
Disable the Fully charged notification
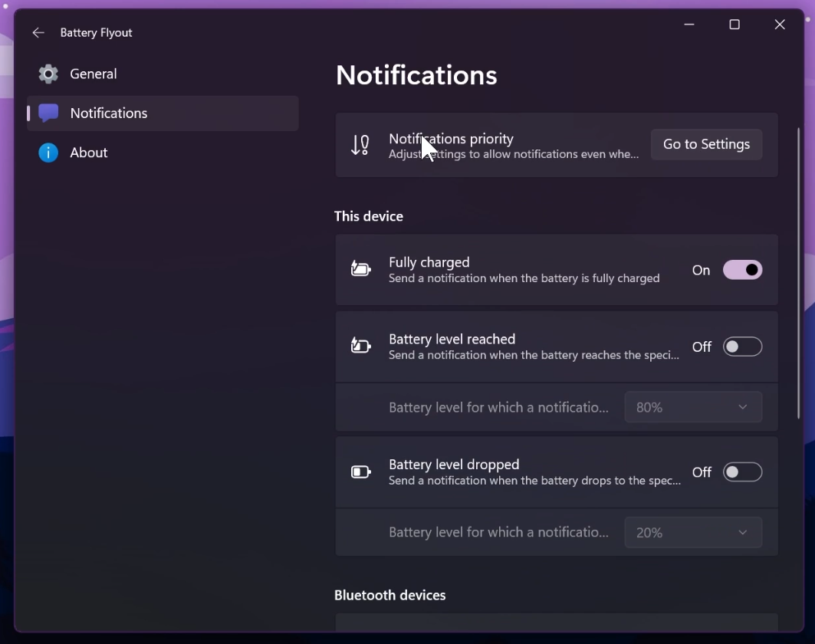pos(741,270)
